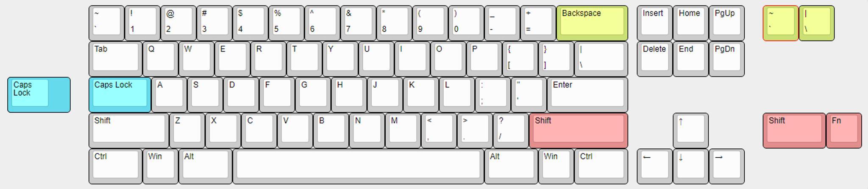Viewport: 868px width, 189px height.
Task: Click the pink right Shift key next to slash
Action: click(x=579, y=130)
